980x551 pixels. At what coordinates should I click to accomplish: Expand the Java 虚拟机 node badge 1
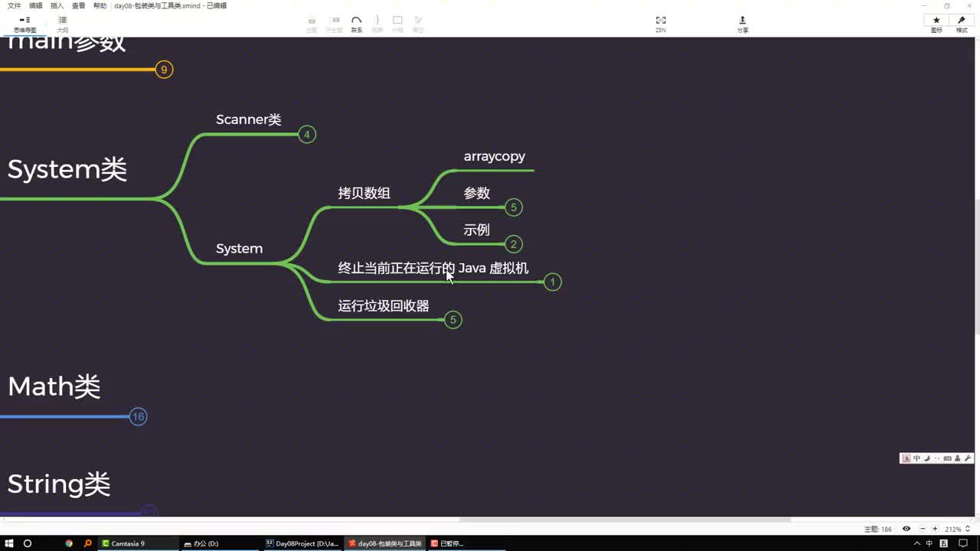coord(552,282)
